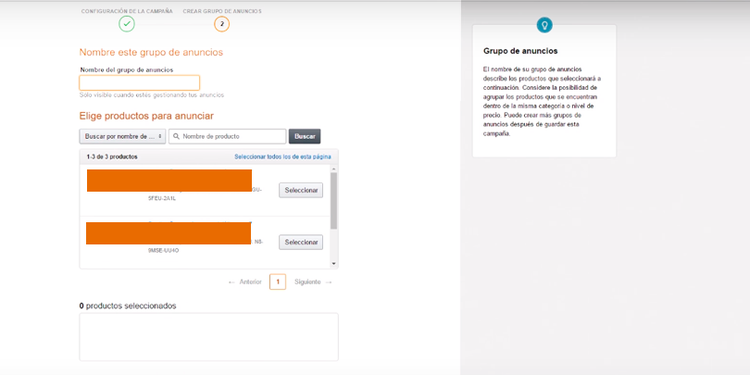Select the product ending in 5FEU-2A1L
Image resolution: width=750 pixels, height=375 pixels.
point(301,190)
